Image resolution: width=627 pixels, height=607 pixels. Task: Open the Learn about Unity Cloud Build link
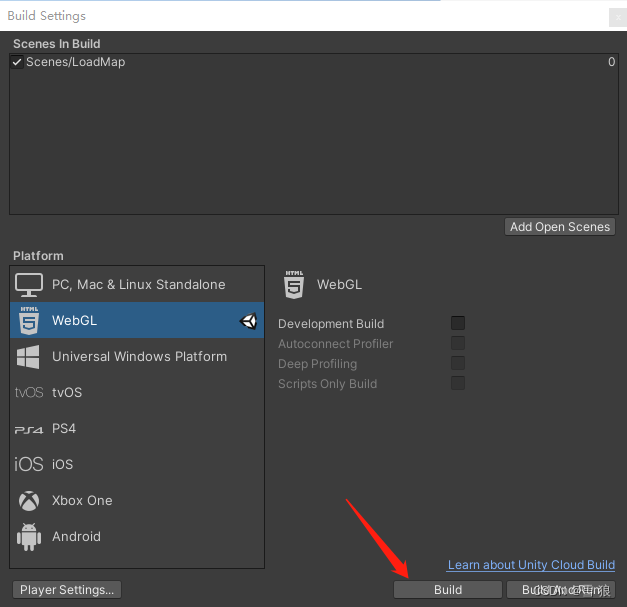[531, 565]
